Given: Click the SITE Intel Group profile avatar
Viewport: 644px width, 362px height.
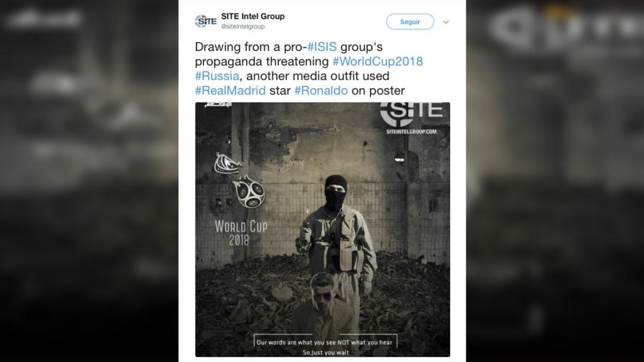Looking at the screenshot, I should point(205,21).
